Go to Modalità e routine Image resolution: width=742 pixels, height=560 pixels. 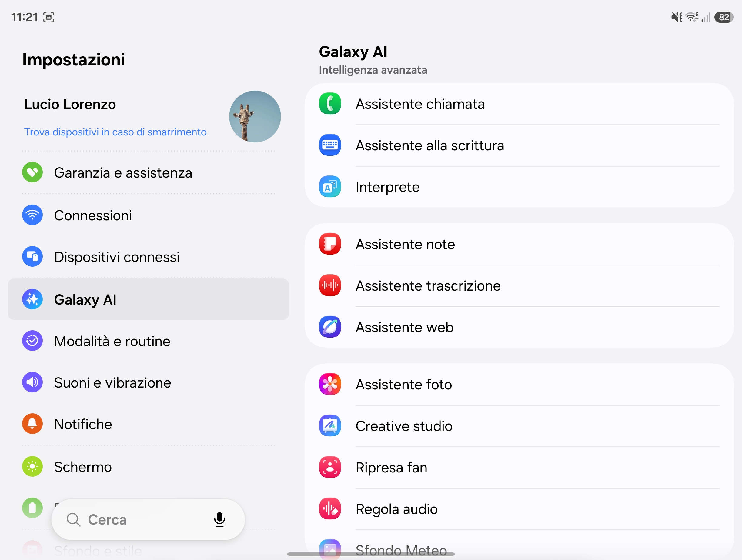pyautogui.click(x=148, y=341)
